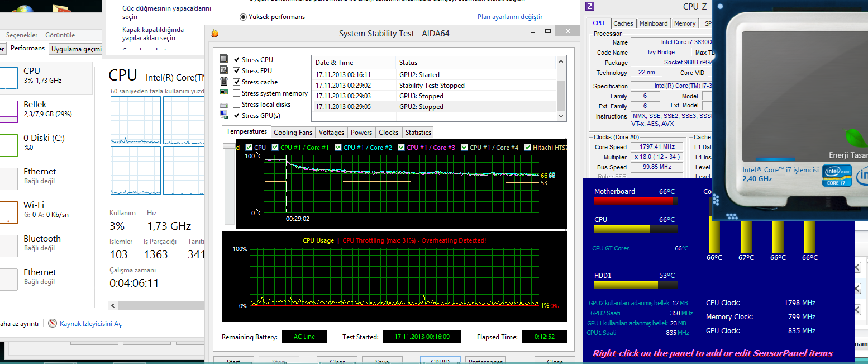Screen dimensions: 868x364
Task: Click the CPUID button in AIDA64
Action: pos(441,361)
